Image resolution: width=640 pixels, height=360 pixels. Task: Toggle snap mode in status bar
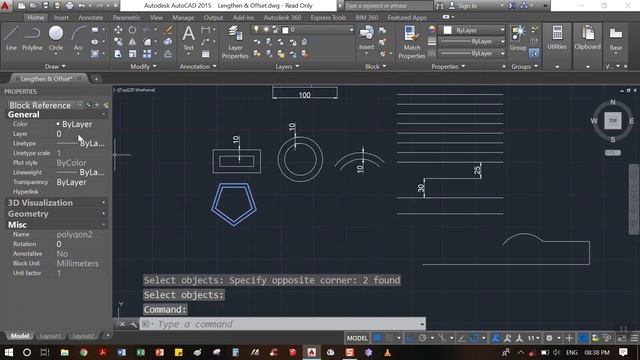389,338
